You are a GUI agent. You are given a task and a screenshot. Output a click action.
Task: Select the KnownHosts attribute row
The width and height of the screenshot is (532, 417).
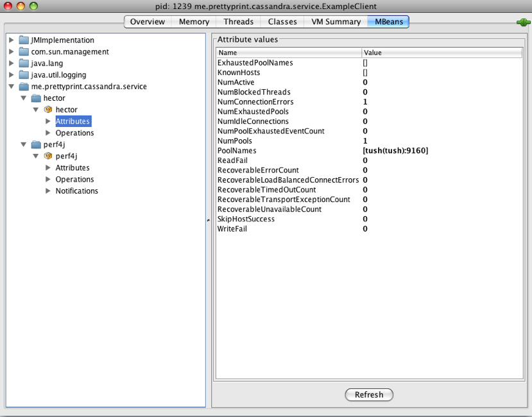coord(369,72)
